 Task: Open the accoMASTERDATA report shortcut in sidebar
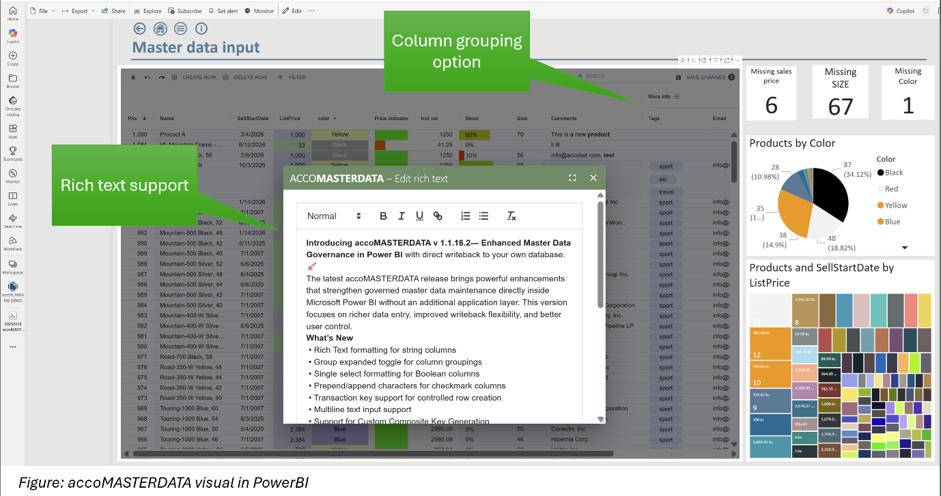[x=13, y=321]
